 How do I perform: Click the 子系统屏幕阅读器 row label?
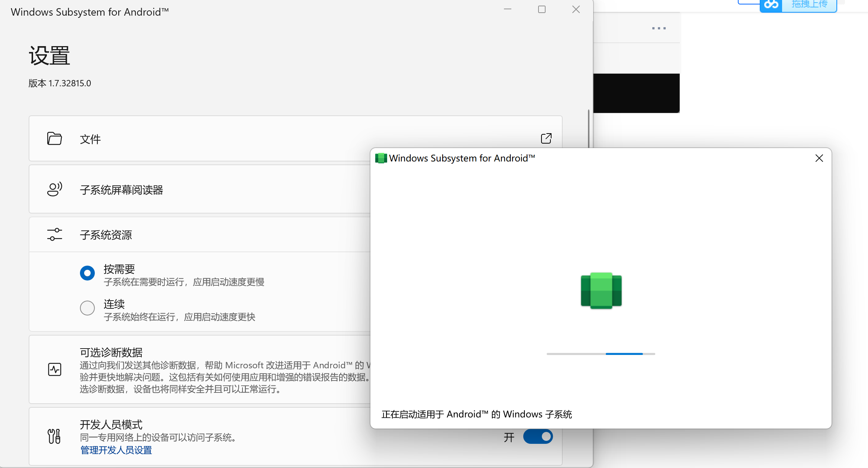pyautogui.click(x=122, y=190)
